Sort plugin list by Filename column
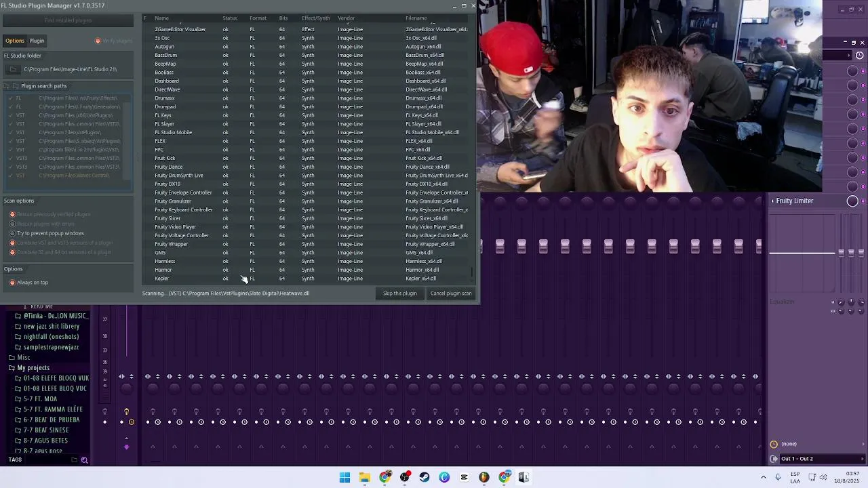The width and height of the screenshot is (868, 488). pos(416,18)
